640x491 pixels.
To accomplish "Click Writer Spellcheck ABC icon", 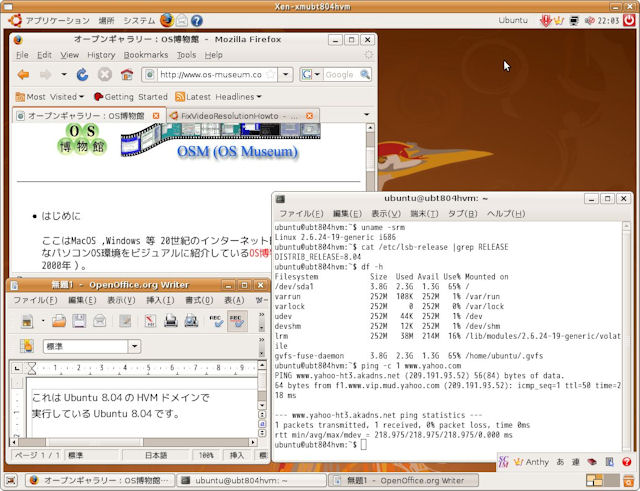I will coord(216,321).
